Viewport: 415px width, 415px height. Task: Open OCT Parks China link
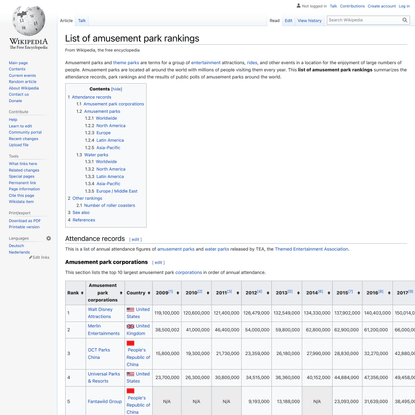99,354
